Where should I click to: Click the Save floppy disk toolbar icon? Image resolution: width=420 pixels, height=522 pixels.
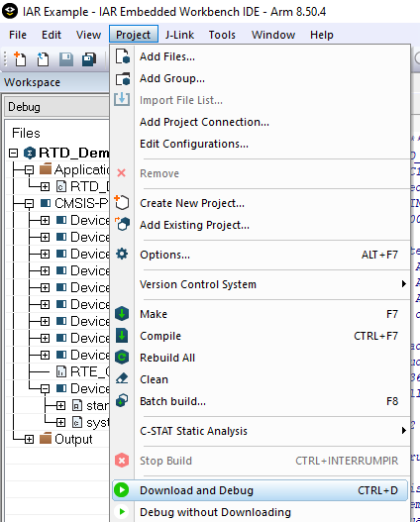[66, 59]
